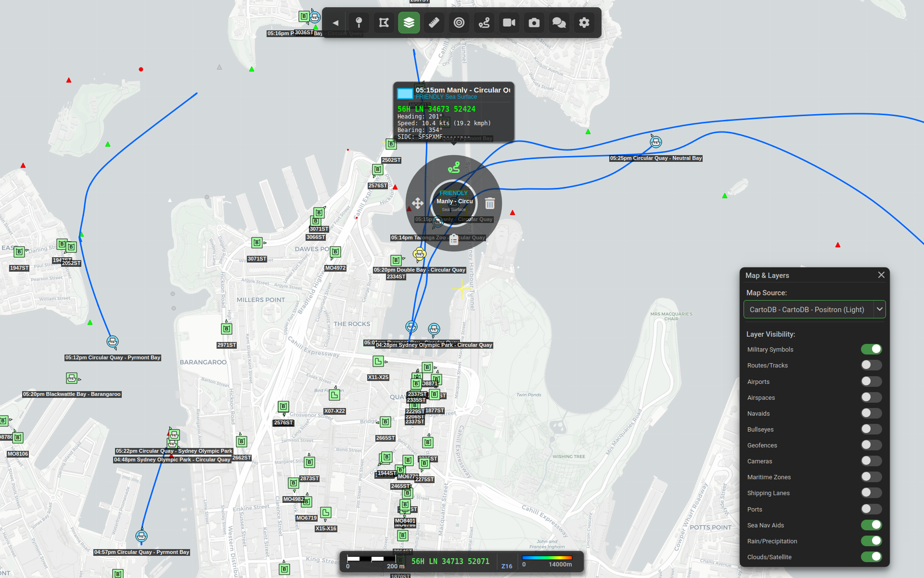Click the bullseye target tool
The height and width of the screenshot is (578, 924).
click(459, 23)
